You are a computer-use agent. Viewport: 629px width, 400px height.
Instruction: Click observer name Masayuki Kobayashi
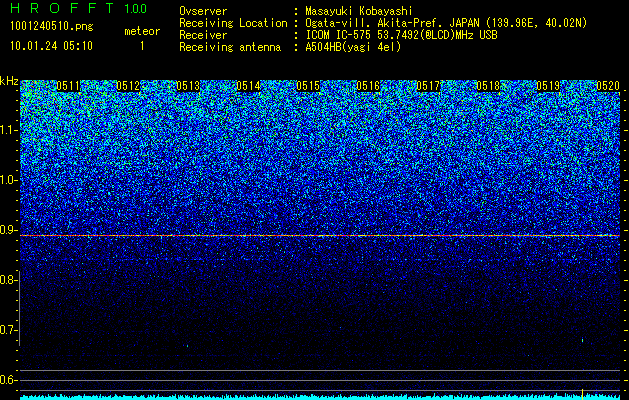359,11
